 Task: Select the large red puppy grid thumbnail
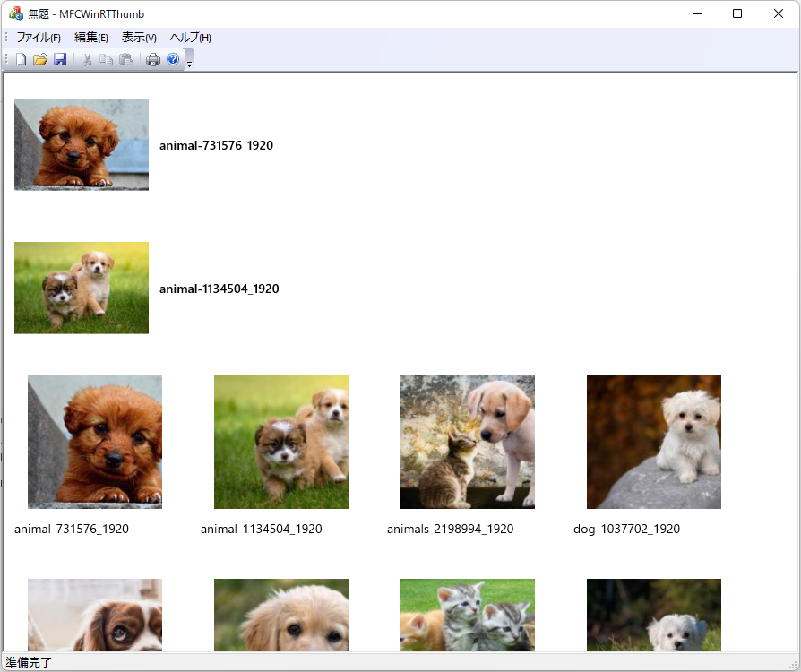pos(95,442)
